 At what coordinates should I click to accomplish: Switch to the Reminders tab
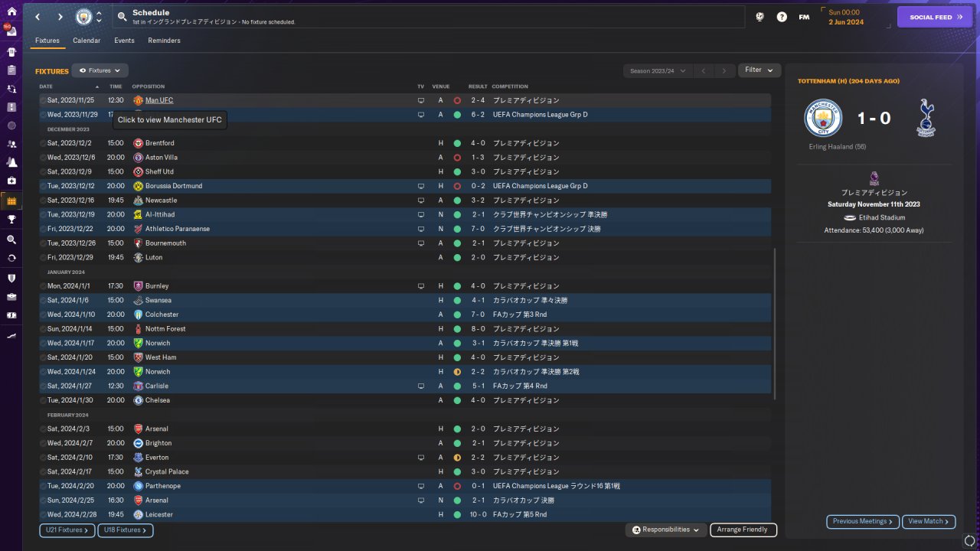(x=165, y=41)
